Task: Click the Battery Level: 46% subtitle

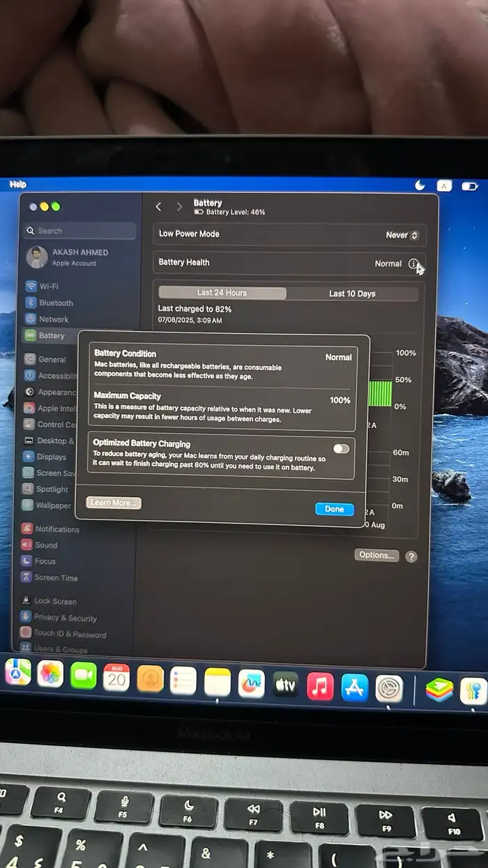Action: coord(236,212)
